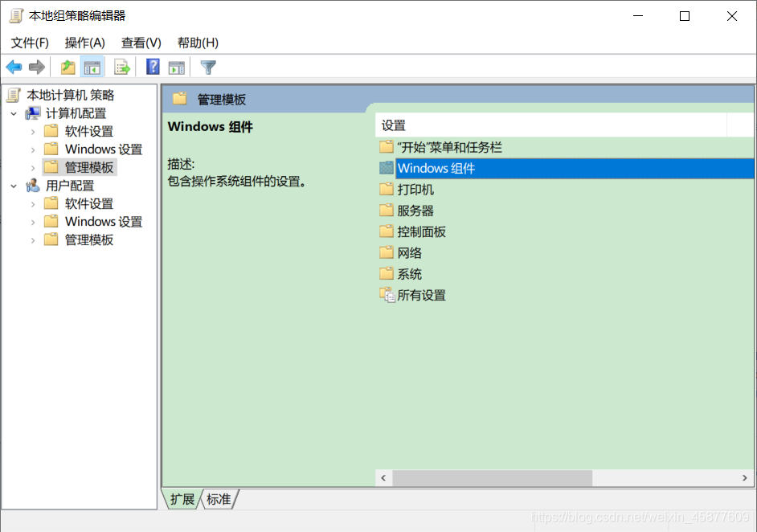Click the filter icon on the toolbar
The width and height of the screenshot is (757, 532).
(207, 67)
